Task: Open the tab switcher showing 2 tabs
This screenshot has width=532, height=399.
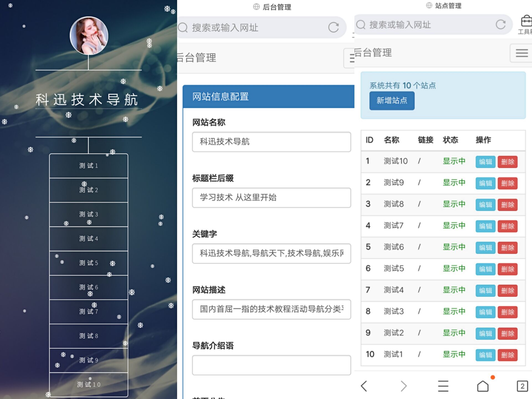Action: pos(522,386)
